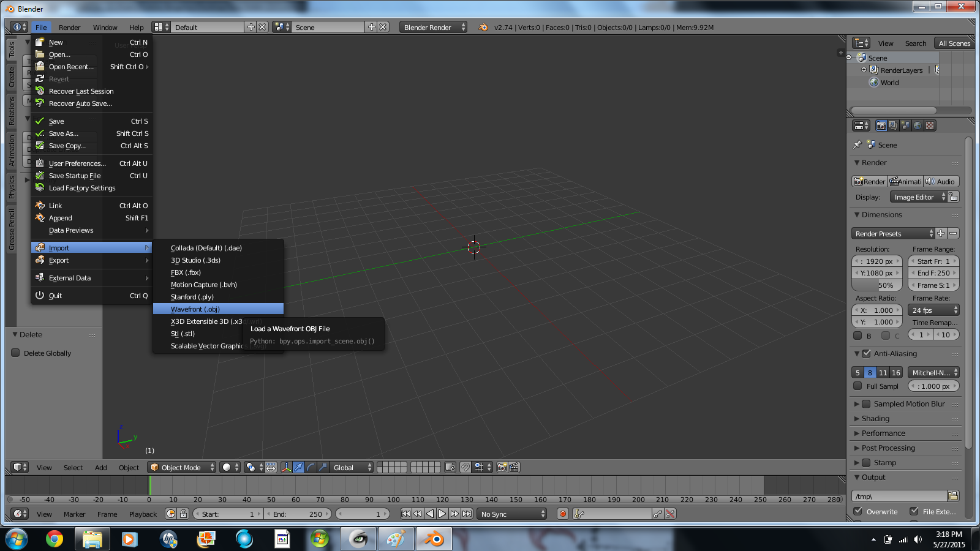Enable the Sampled Motion Blur checkbox
The image size is (980, 551).
[866, 404]
